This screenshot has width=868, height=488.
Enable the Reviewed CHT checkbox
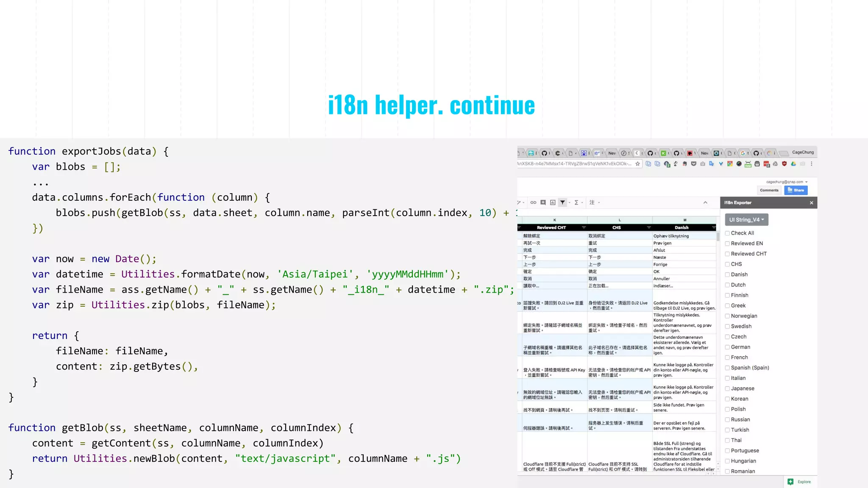point(727,254)
